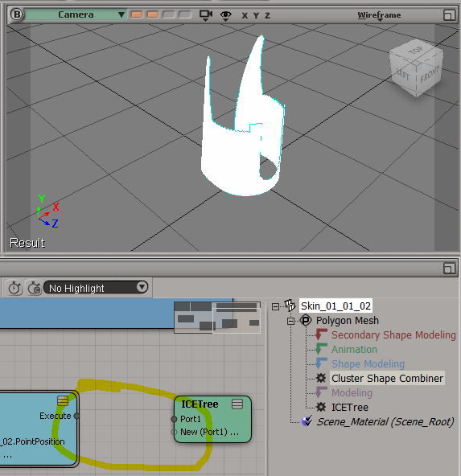Click the ICETree node title

pos(200,404)
